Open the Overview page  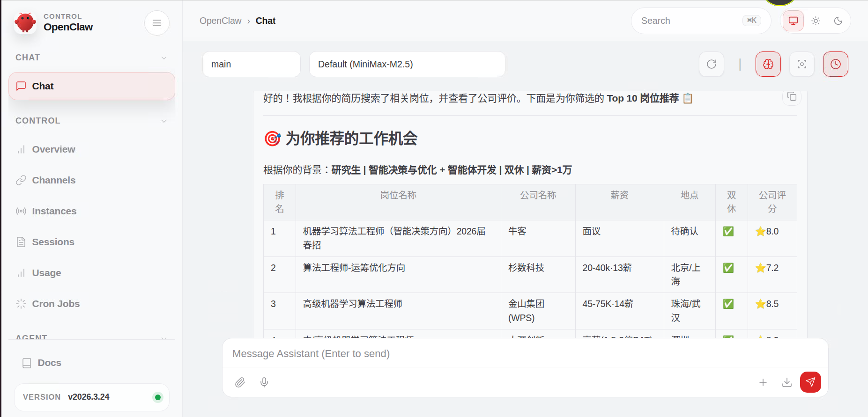pos(92,149)
